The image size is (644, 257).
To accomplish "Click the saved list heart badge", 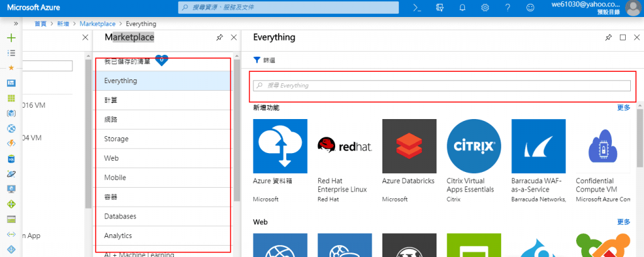I will click(162, 60).
